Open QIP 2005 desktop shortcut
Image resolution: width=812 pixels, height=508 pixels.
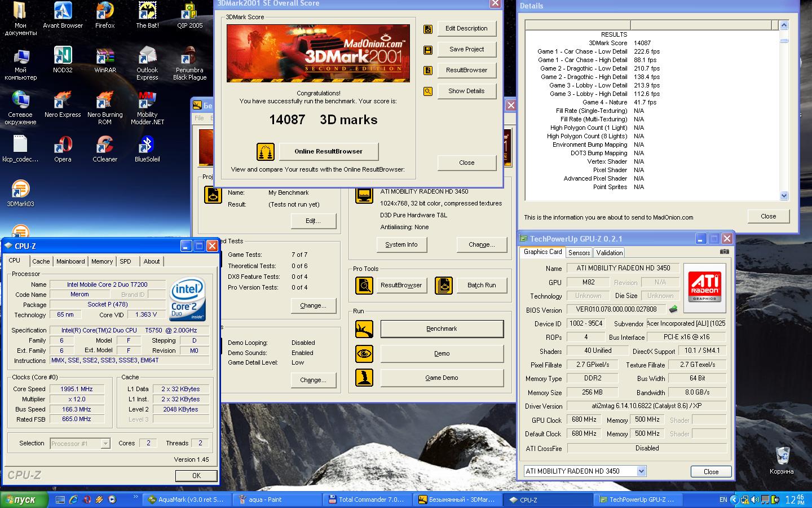coord(189,15)
